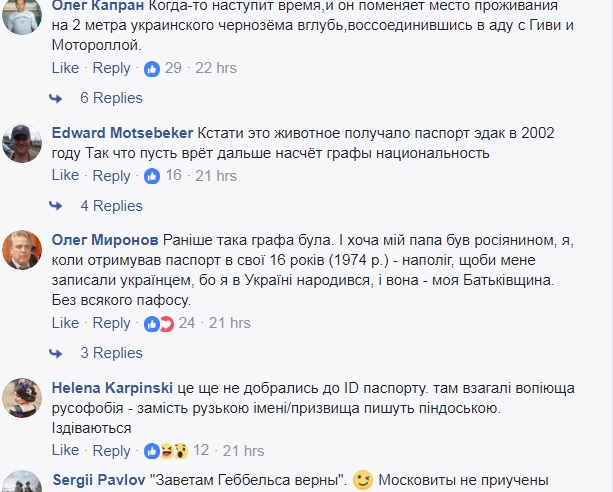Expand 6 Replies under Олег Капран's comment
The image size is (613, 492).
tap(111, 98)
